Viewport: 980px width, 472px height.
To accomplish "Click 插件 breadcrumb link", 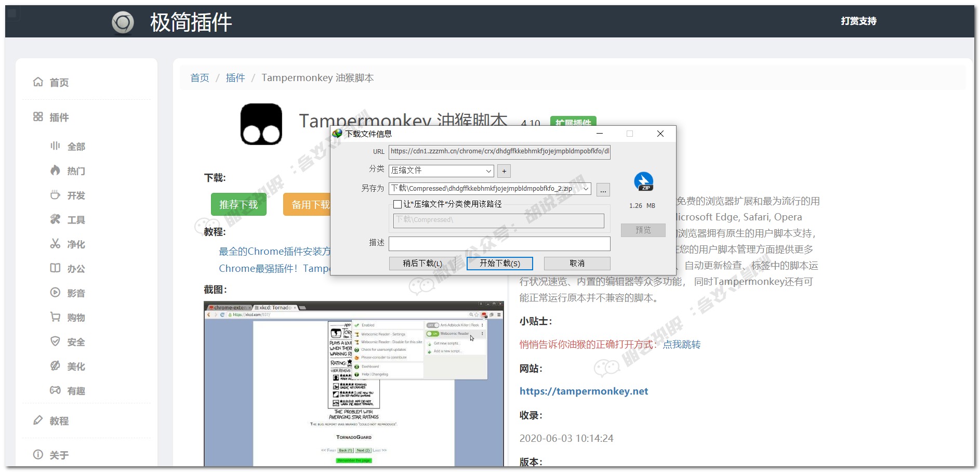I will (x=235, y=77).
